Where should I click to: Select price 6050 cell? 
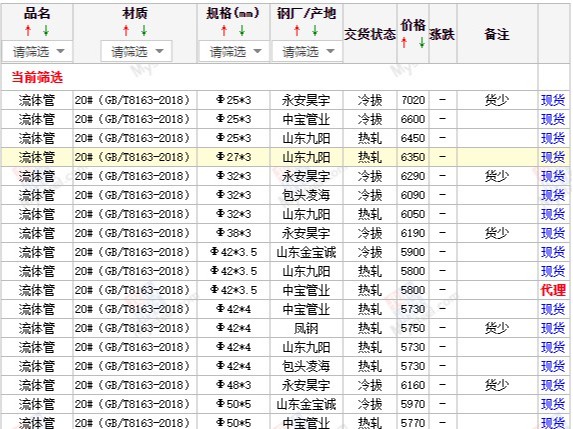coord(413,214)
